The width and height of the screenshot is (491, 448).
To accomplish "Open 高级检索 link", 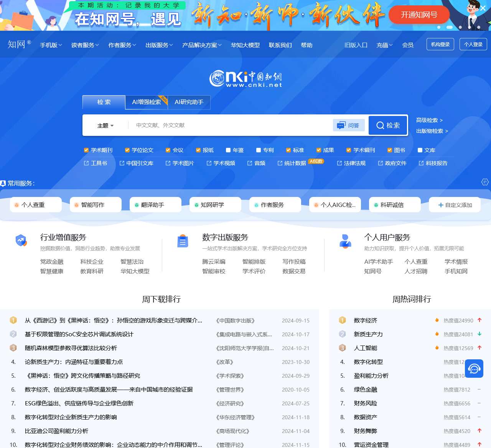I will (x=429, y=120).
